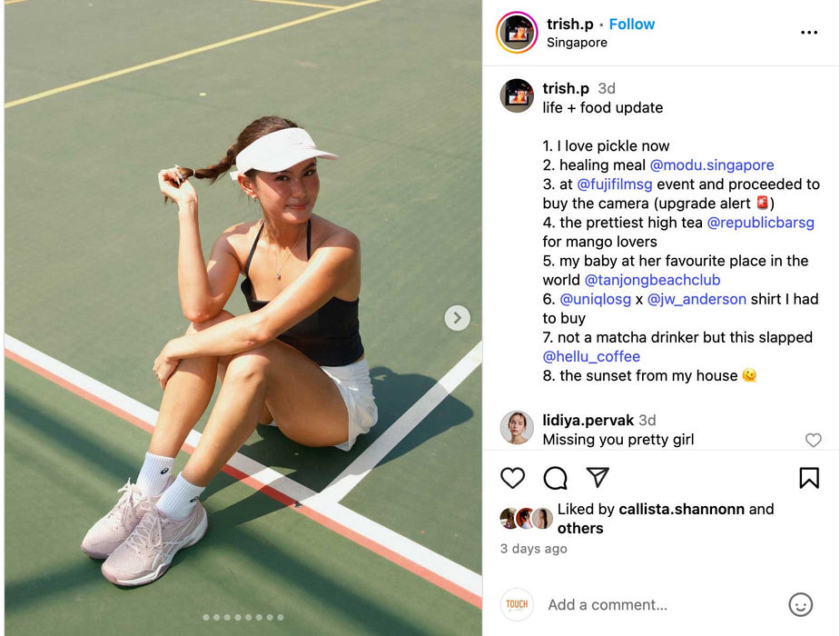Open the three-dot more options menu
Screen dimensions: 840x636
pyautogui.click(x=809, y=33)
